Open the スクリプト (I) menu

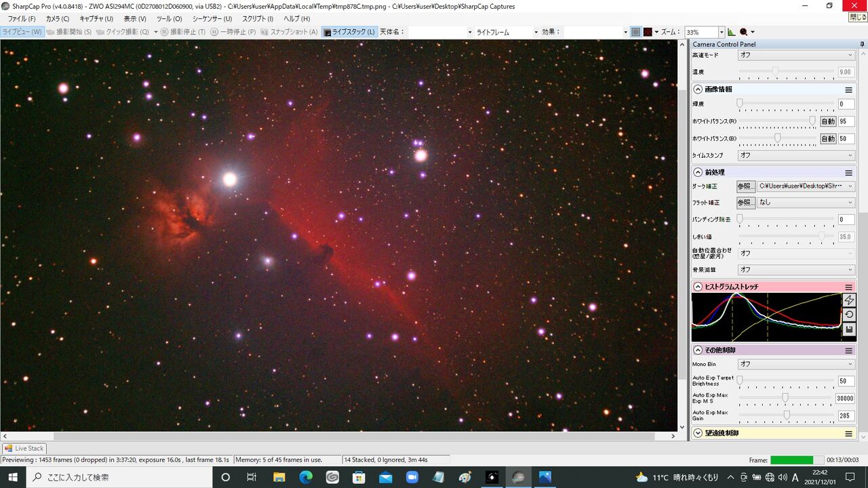(258, 19)
